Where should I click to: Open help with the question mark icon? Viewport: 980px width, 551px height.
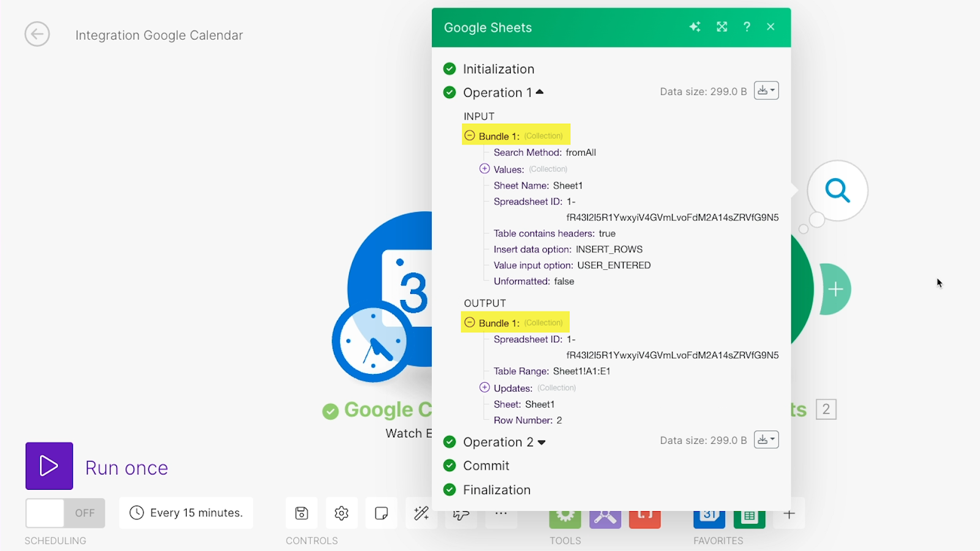(x=747, y=27)
